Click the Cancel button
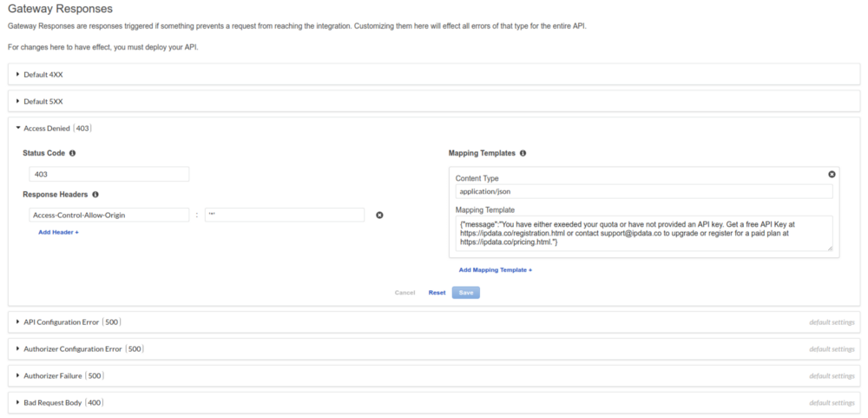 [x=404, y=293]
